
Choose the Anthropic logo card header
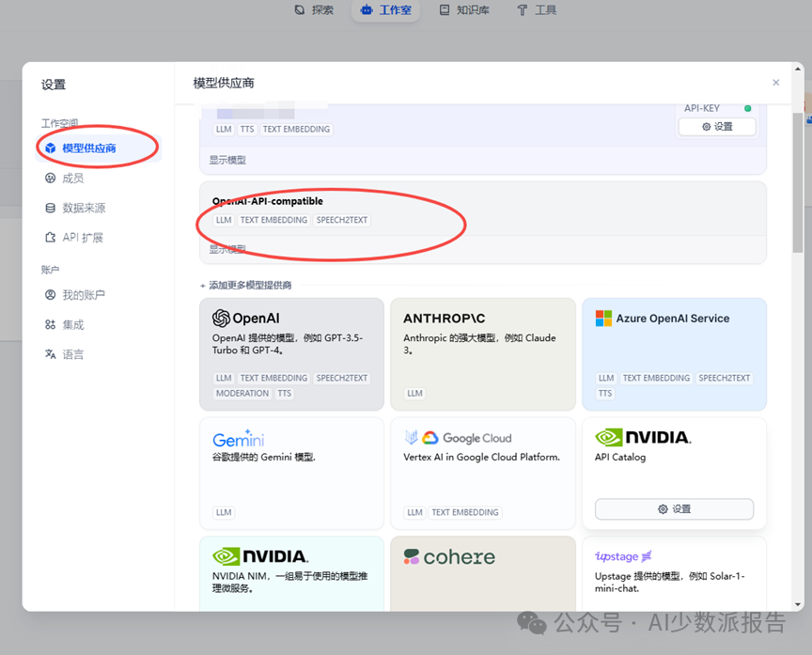tap(445, 319)
